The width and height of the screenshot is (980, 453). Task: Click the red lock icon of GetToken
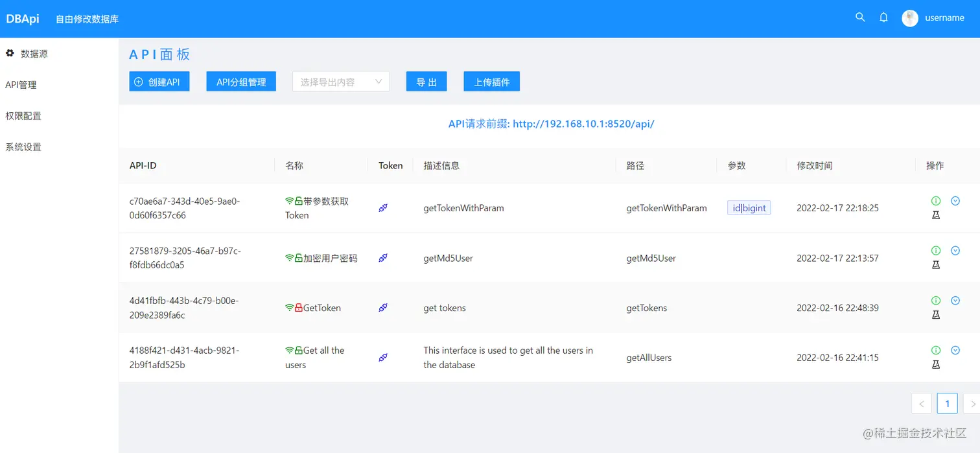[299, 308]
